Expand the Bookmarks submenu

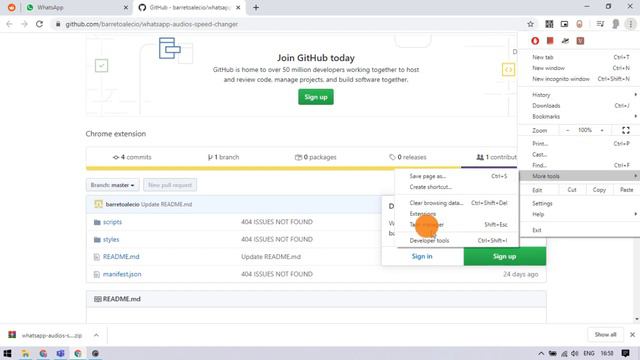580,117
